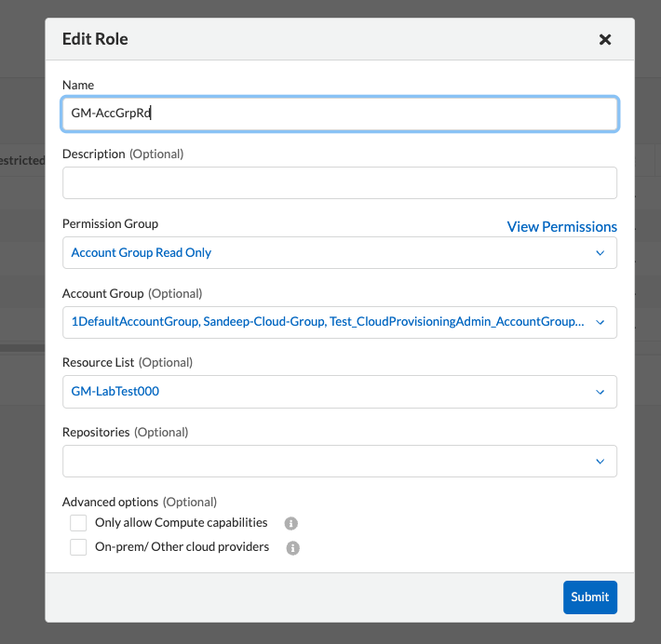The height and width of the screenshot is (644, 661).
Task: Open the View Permissions link
Action: pos(561,226)
